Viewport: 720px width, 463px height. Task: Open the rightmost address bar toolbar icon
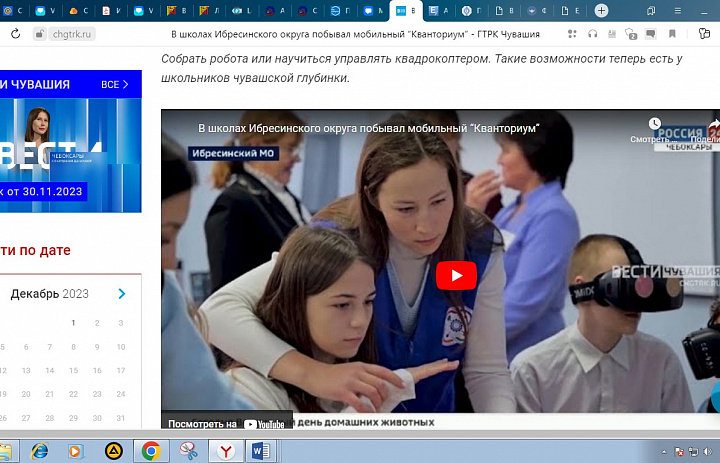pyautogui.click(x=704, y=33)
